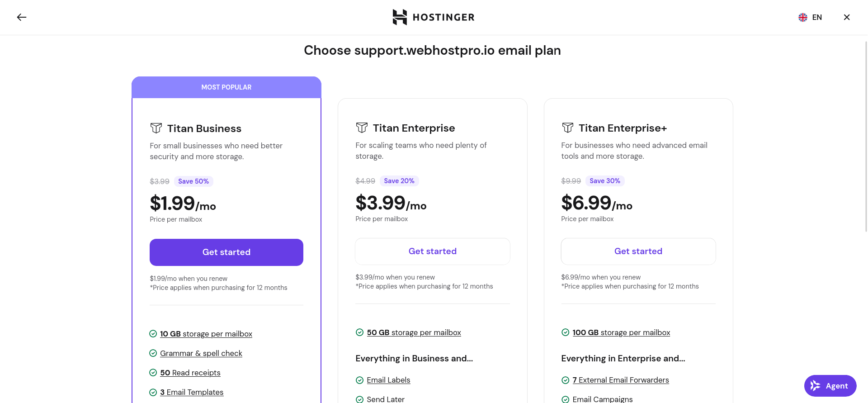Open the 100 GB storage per mailbox link
The image size is (868, 403).
pyautogui.click(x=621, y=332)
